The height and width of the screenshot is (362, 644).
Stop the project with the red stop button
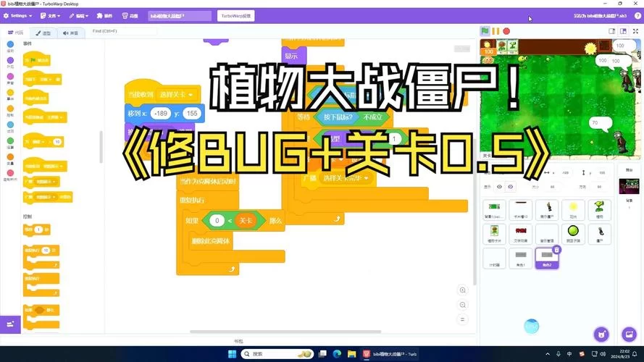click(x=506, y=31)
